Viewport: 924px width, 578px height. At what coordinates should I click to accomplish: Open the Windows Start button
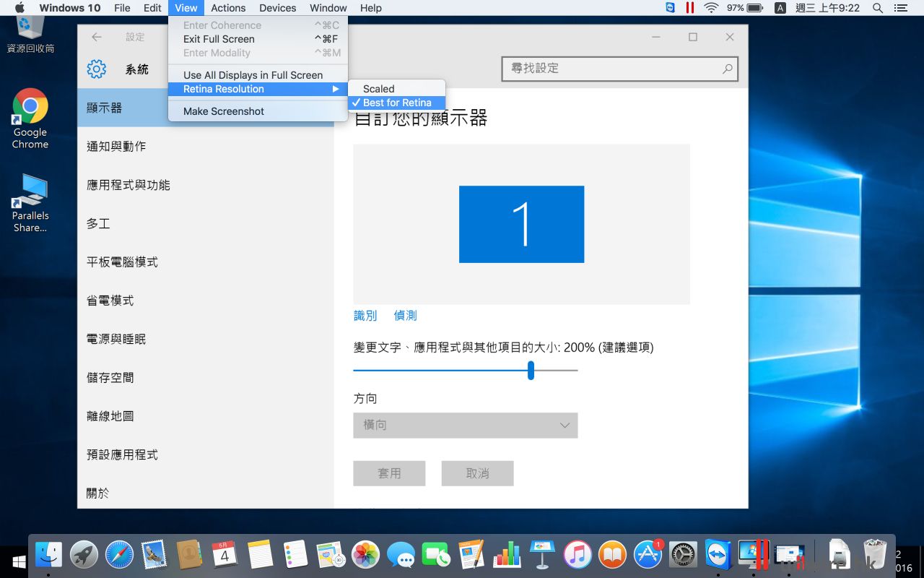[19, 561]
